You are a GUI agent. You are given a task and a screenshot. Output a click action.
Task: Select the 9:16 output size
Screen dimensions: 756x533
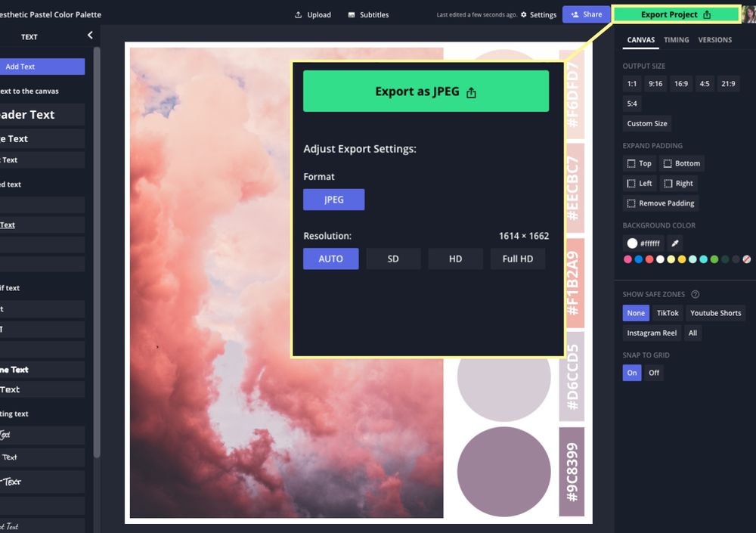coord(655,84)
